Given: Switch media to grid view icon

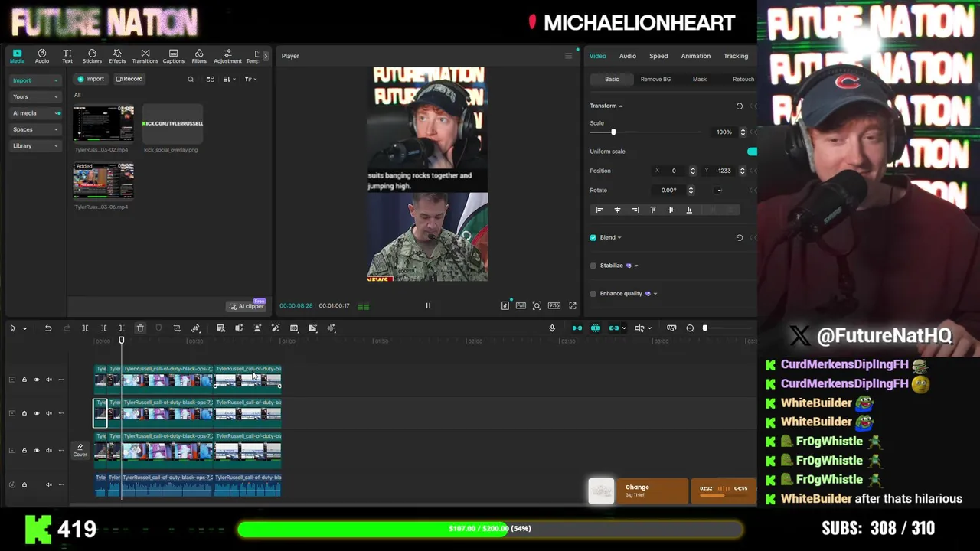Looking at the screenshot, I should point(210,79).
